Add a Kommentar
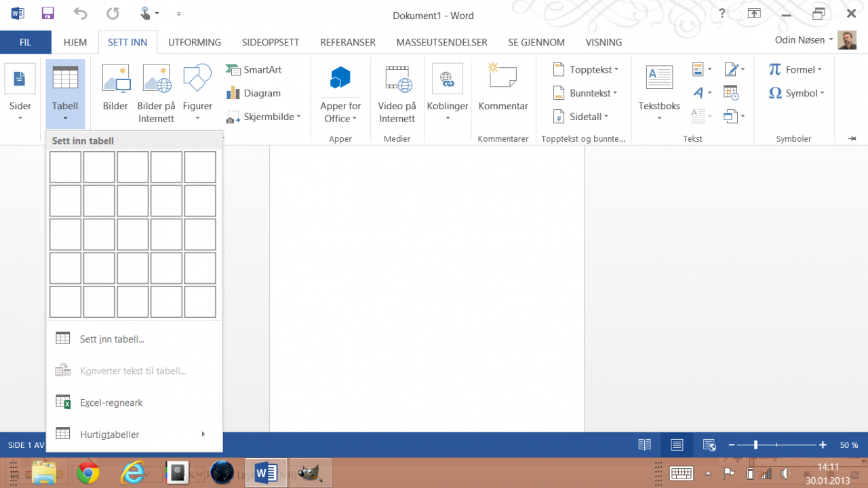The image size is (868, 488). click(x=503, y=88)
